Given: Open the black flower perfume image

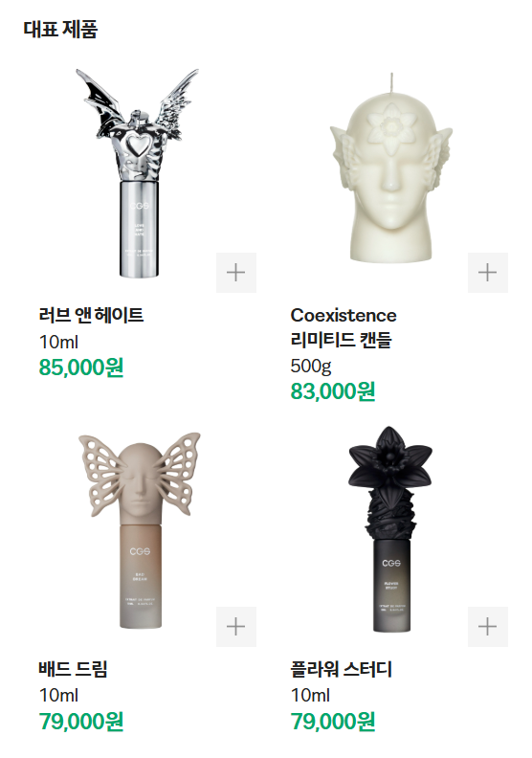Looking at the screenshot, I should click(390, 529).
